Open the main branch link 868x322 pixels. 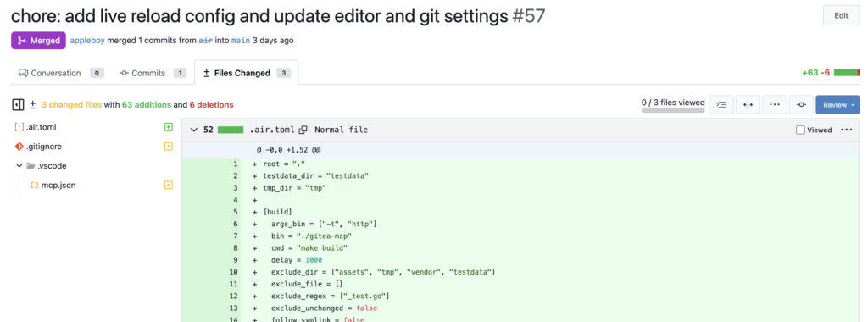tap(241, 41)
